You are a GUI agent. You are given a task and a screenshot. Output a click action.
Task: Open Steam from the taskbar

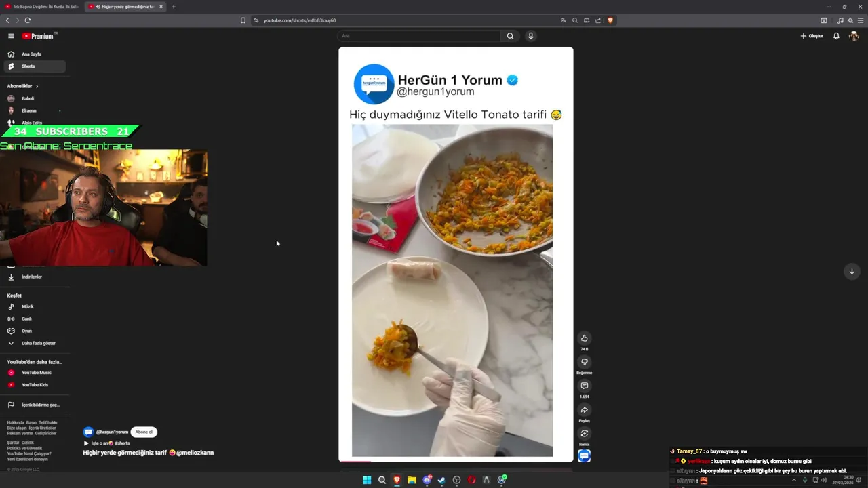[x=441, y=480]
